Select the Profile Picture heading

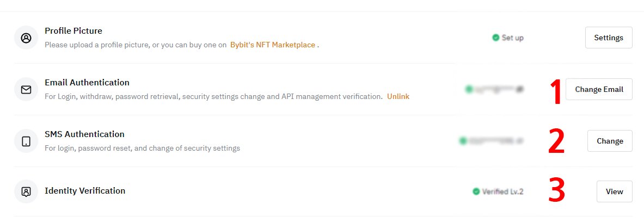coord(73,31)
